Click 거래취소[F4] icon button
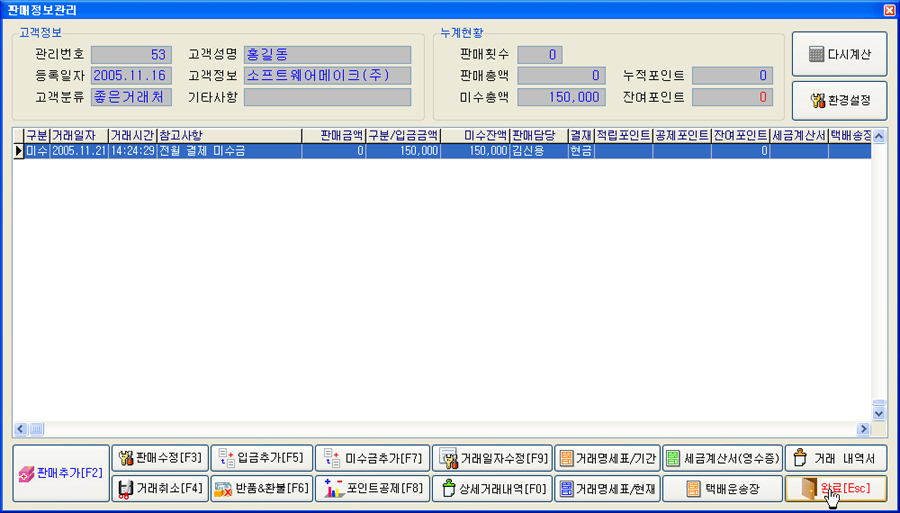This screenshot has width=900, height=513. point(160,488)
